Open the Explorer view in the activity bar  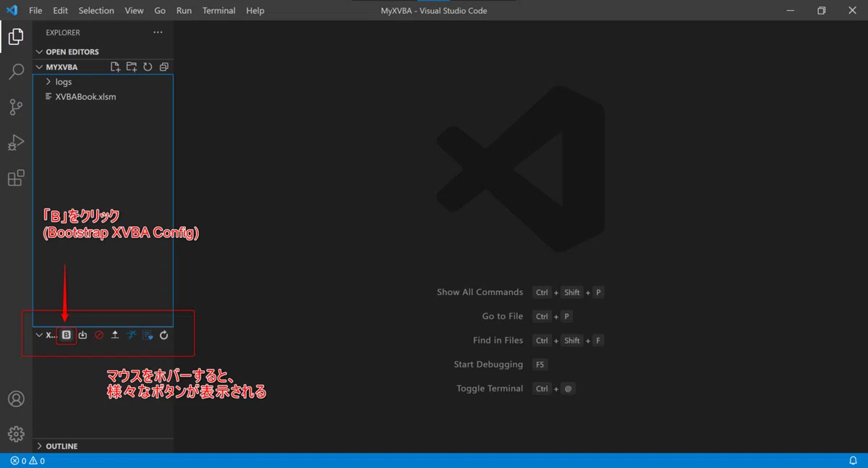pyautogui.click(x=16, y=37)
